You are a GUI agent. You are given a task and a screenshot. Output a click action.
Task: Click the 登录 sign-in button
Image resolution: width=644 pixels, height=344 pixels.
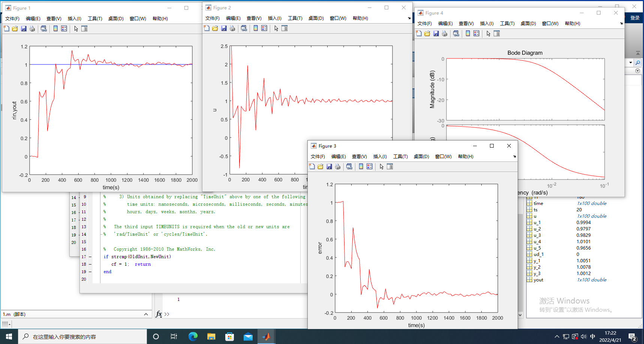point(635,18)
